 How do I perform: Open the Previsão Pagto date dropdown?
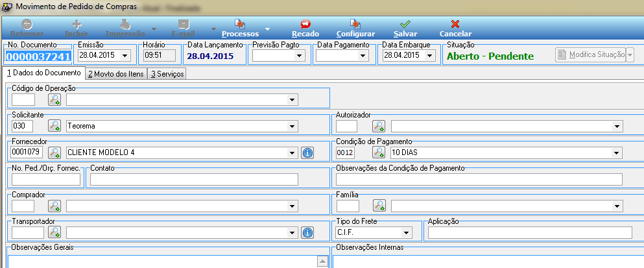pyautogui.click(x=300, y=56)
